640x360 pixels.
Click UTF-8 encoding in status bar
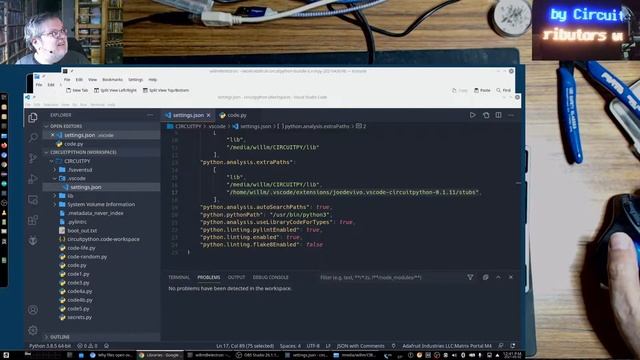point(313,346)
